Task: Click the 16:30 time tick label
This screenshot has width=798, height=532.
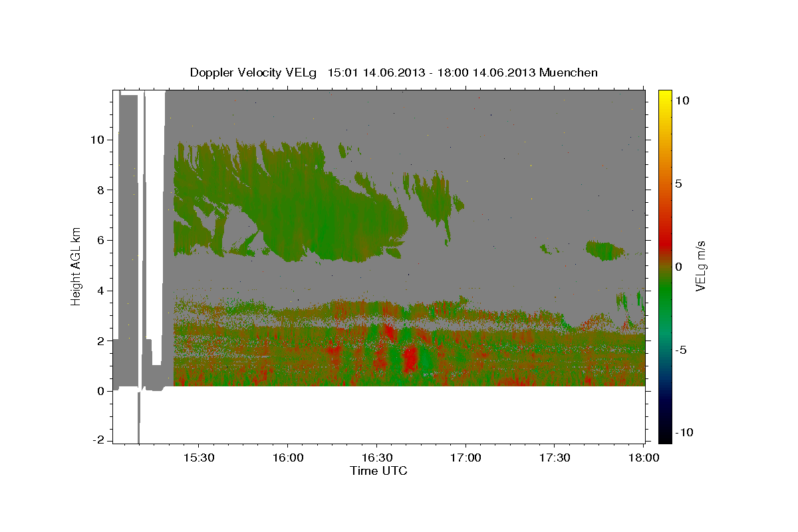Action: click(x=376, y=458)
